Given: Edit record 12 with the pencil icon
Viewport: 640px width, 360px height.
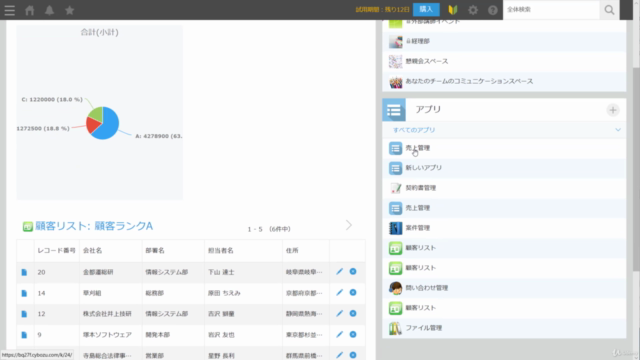Looking at the screenshot, I should 339,313.
